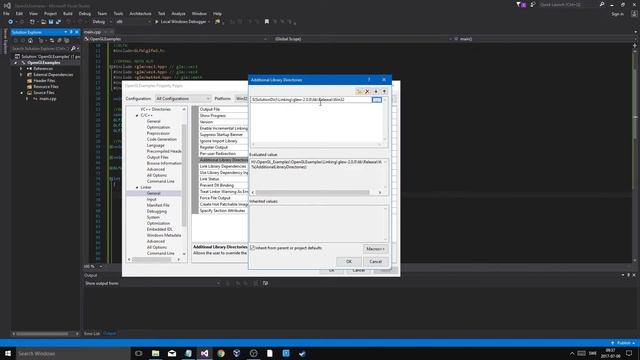
Task: Click the search magnifier icon in Solution Explorer
Action: tap(73, 49)
